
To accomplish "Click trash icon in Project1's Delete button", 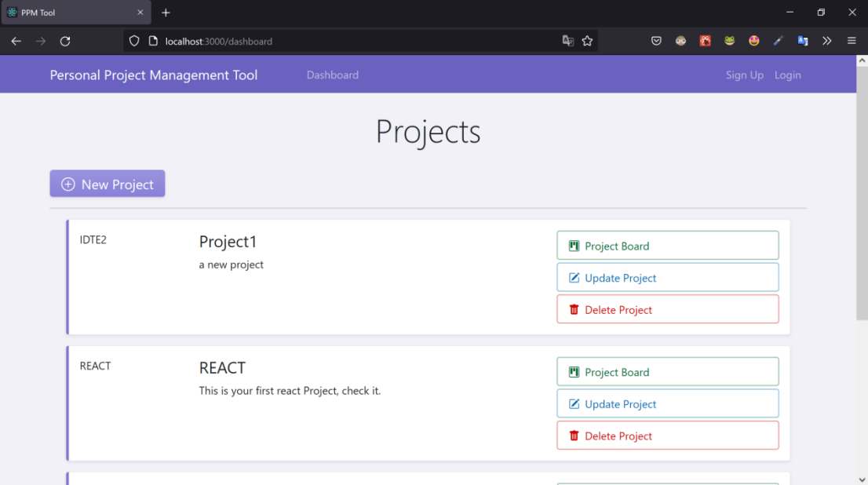I will point(574,309).
